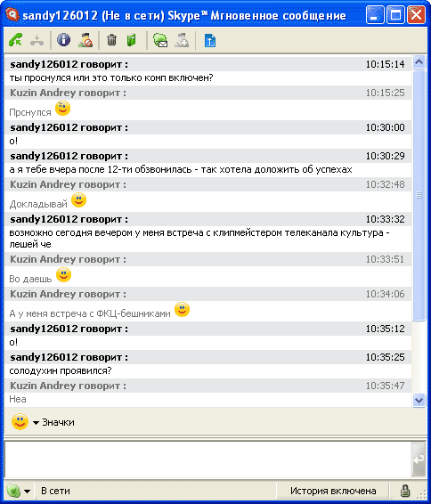Click the green book icon in toolbar

(x=132, y=40)
